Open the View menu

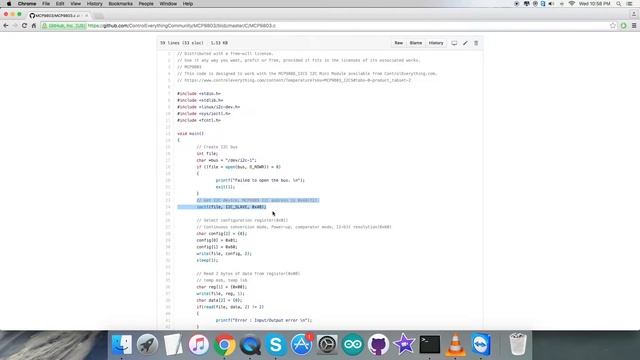click(x=76, y=4)
